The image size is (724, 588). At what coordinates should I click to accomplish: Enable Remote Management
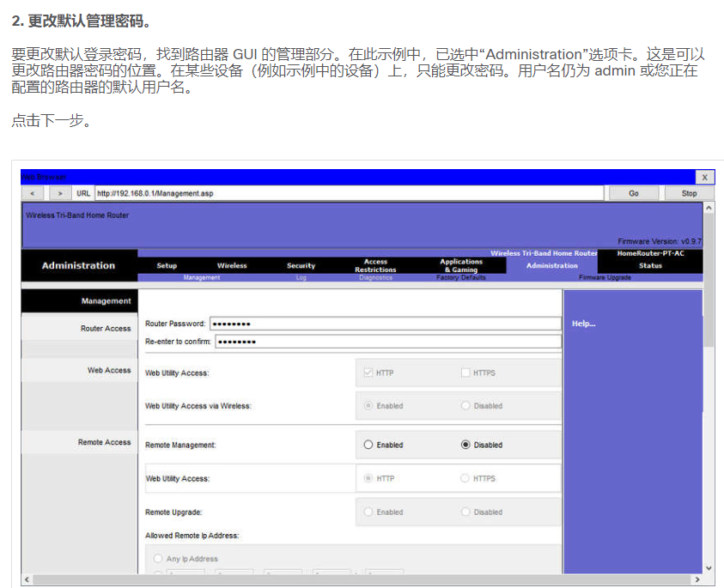coord(369,445)
